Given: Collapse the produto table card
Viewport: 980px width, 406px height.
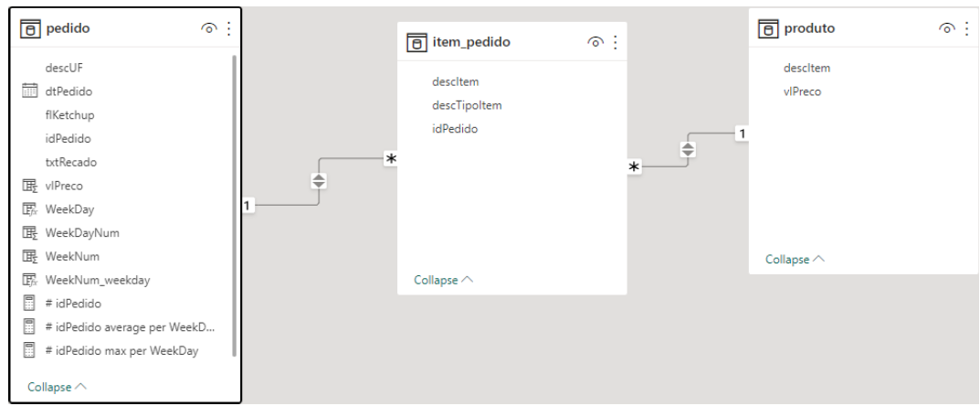Looking at the screenshot, I should 795,260.
